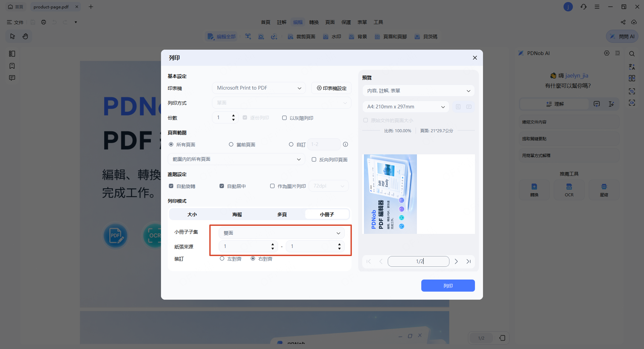The width and height of the screenshot is (644, 349).
Task: Click the cloud upload icon
Action: (634, 22)
